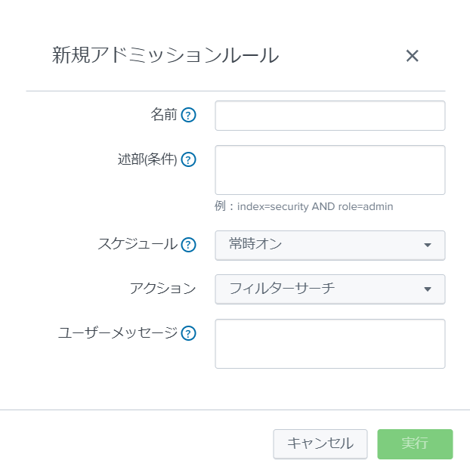Click into the 述部(条件) text area
The width and height of the screenshot is (470, 476).
(x=329, y=170)
